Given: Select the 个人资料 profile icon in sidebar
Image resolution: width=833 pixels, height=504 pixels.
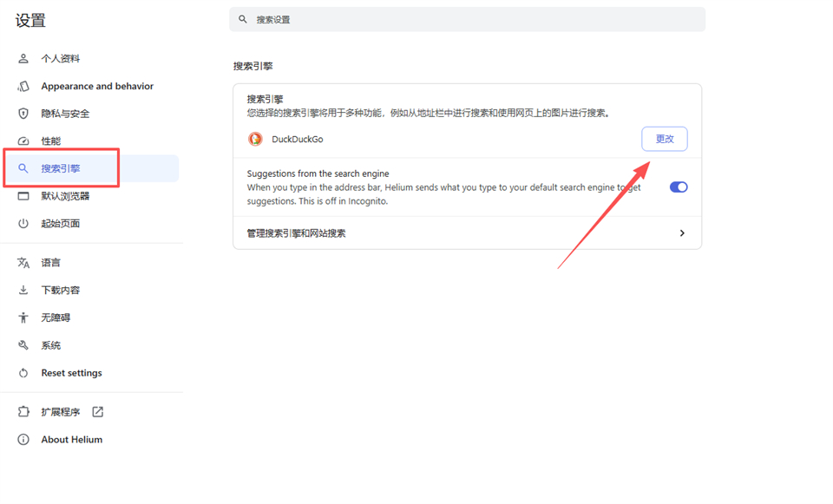Looking at the screenshot, I should [22, 58].
